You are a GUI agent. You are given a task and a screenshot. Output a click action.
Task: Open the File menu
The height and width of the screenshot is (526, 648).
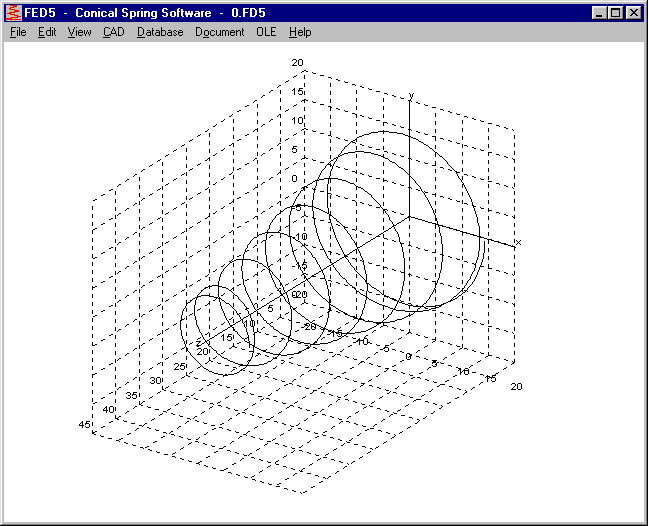pos(18,32)
